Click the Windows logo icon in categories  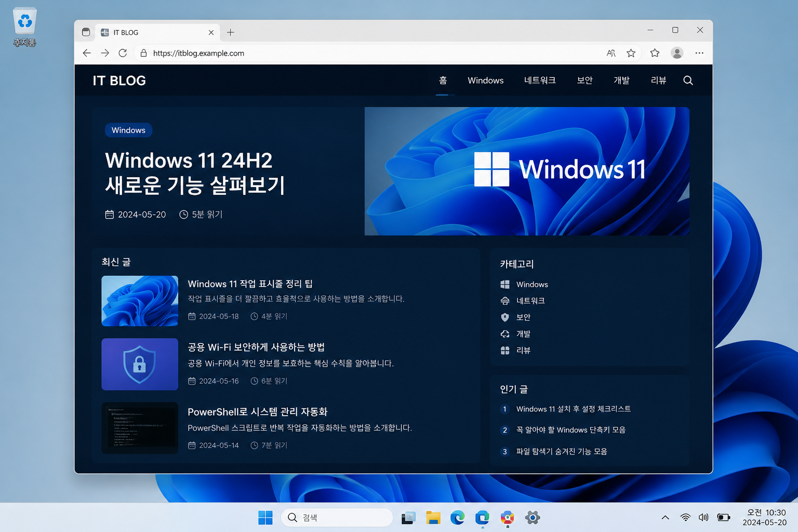click(504, 284)
